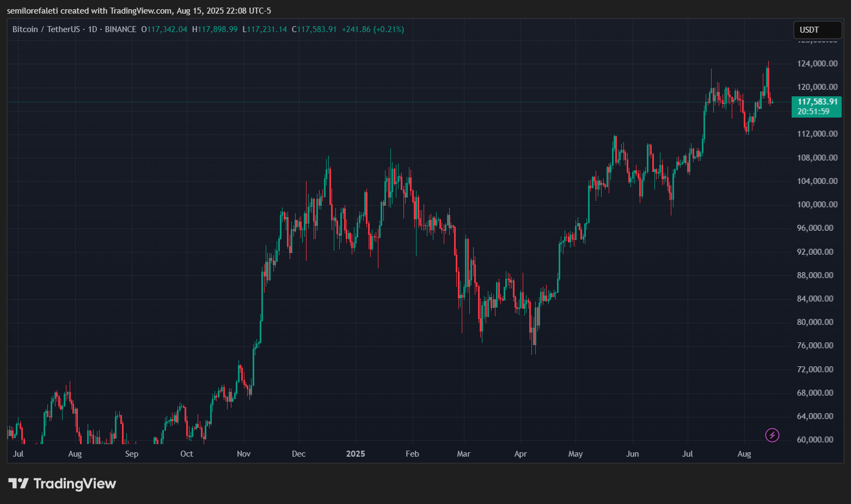This screenshot has width=851, height=504.
Task: Click the Apr label on the time axis
Action: (x=521, y=454)
